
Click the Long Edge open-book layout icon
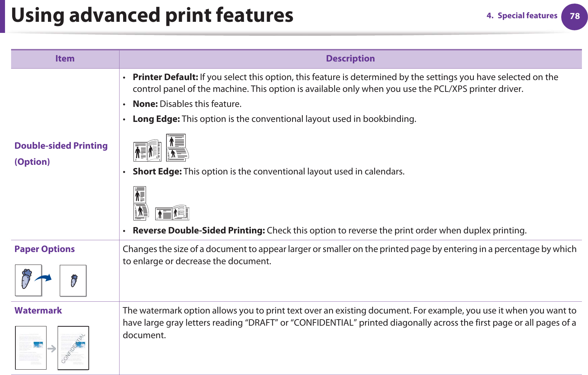pos(147,151)
